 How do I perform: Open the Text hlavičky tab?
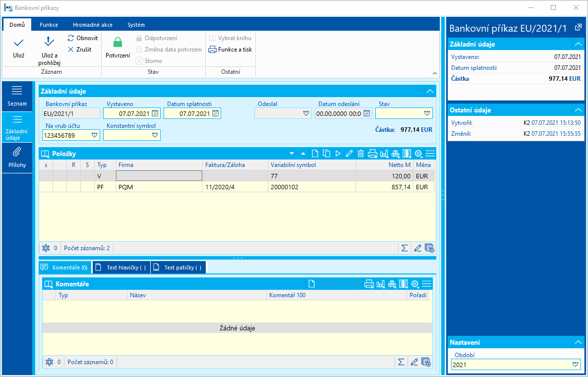click(x=121, y=268)
